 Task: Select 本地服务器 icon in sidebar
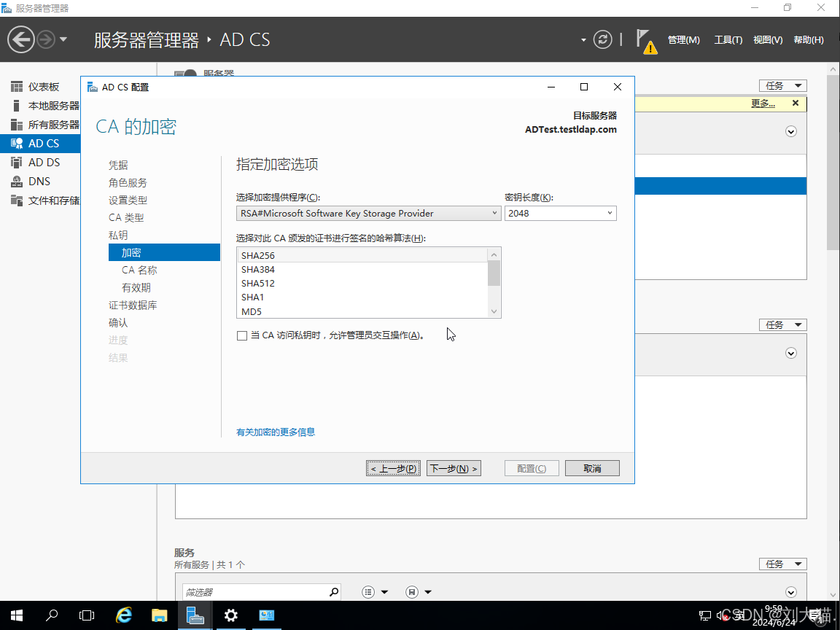pos(17,106)
